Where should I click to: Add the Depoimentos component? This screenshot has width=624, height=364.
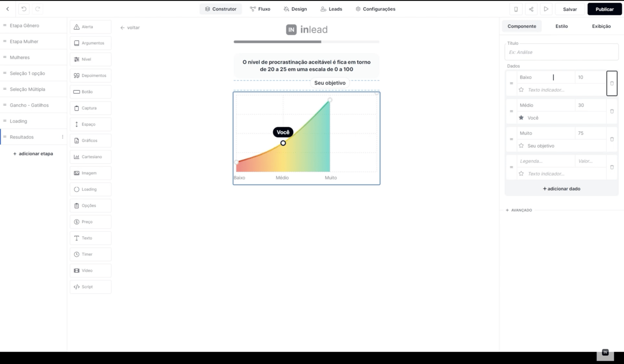[x=90, y=76]
